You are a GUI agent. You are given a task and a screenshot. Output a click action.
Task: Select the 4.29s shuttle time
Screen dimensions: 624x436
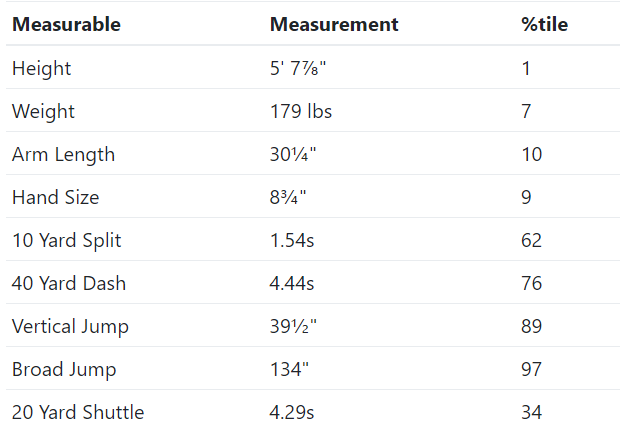[292, 412]
